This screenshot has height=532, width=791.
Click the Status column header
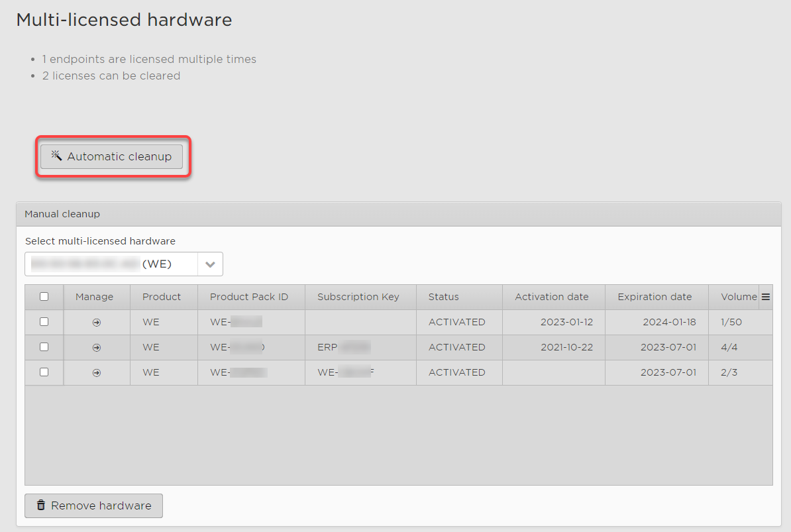(x=443, y=297)
